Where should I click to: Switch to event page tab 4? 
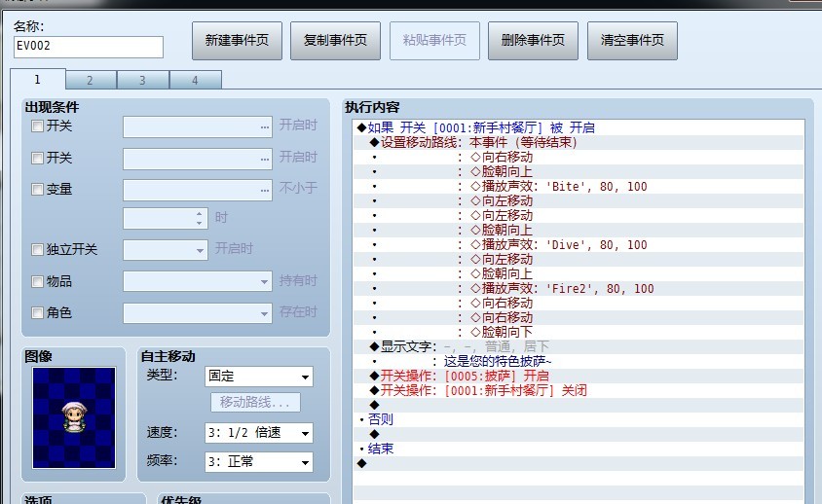(x=195, y=80)
